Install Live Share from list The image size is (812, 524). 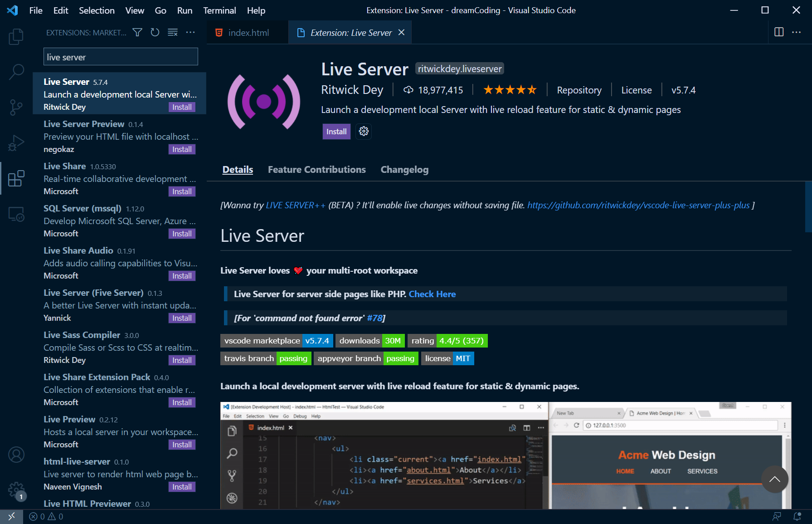(182, 191)
